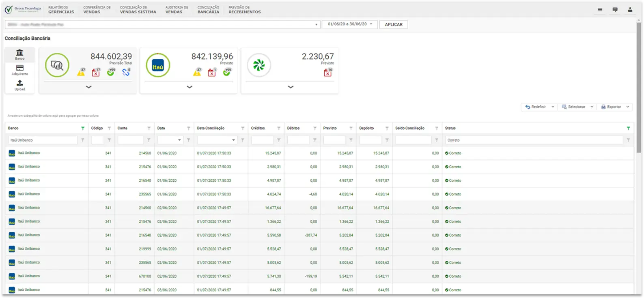
Task: Select row with Conta 235565 dated 01/06/2020
Action: [319, 194]
